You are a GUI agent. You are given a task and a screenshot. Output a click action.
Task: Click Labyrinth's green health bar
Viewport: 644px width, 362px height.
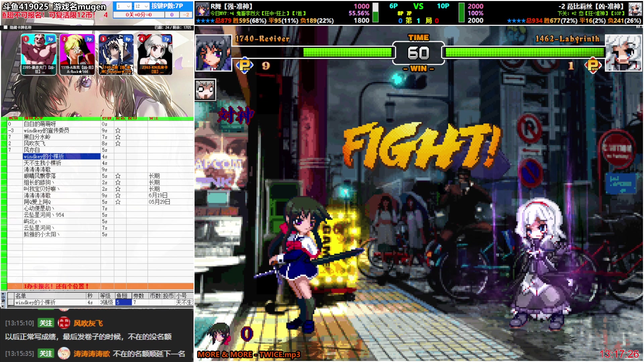click(x=524, y=52)
